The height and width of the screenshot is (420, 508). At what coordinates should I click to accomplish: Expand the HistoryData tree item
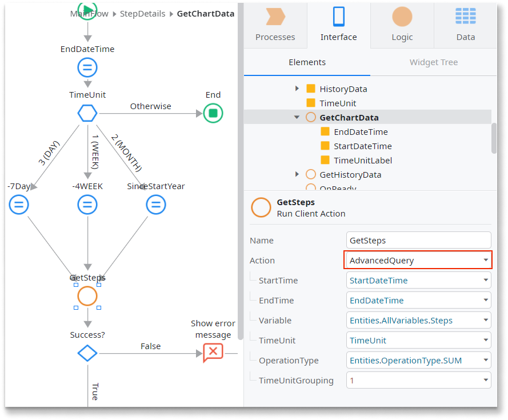pyautogui.click(x=297, y=89)
